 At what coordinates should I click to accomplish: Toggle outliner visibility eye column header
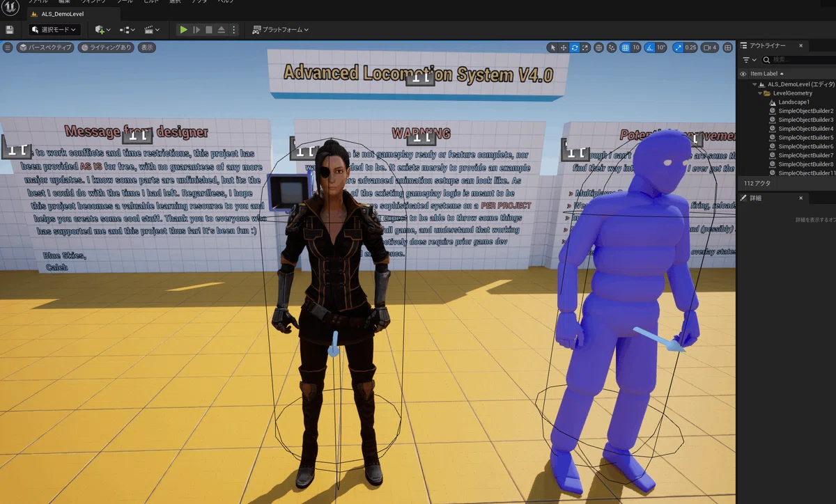743,74
